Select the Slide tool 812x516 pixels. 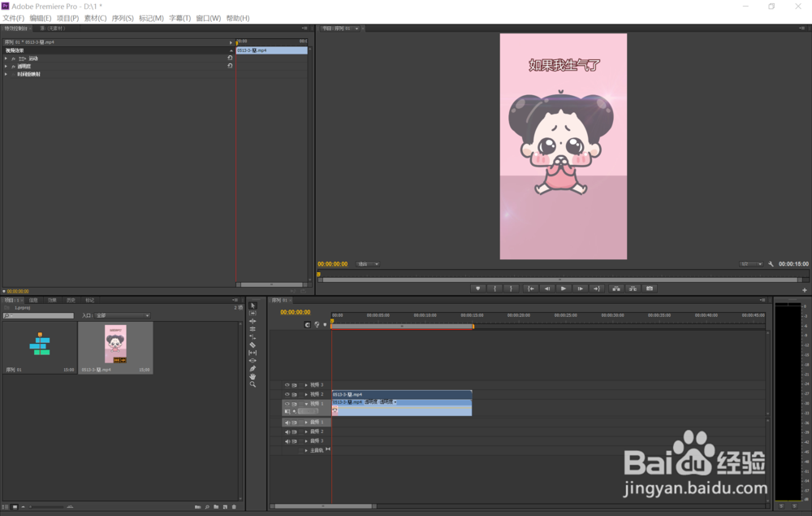pyautogui.click(x=253, y=361)
